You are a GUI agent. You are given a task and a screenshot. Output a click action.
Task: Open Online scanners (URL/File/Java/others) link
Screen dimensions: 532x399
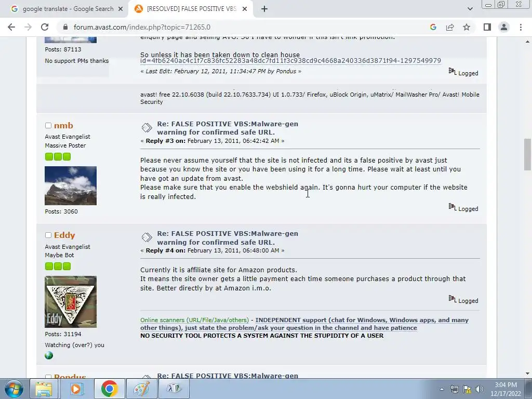(x=194, y=320)
